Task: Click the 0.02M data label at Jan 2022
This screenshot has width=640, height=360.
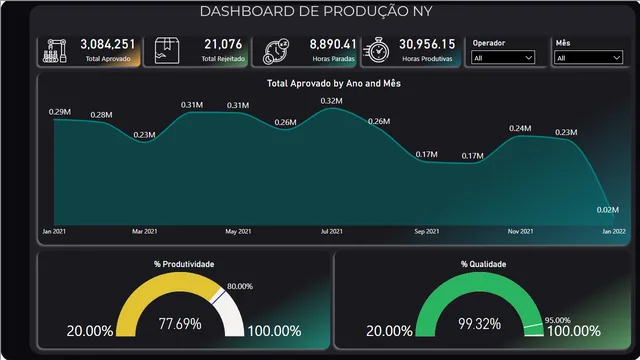Action: click(608, 210)
